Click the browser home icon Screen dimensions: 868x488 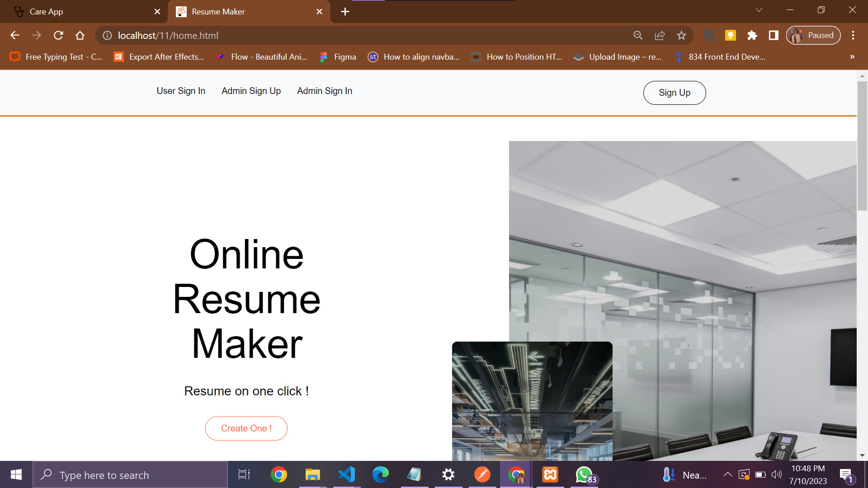[80, 35]
